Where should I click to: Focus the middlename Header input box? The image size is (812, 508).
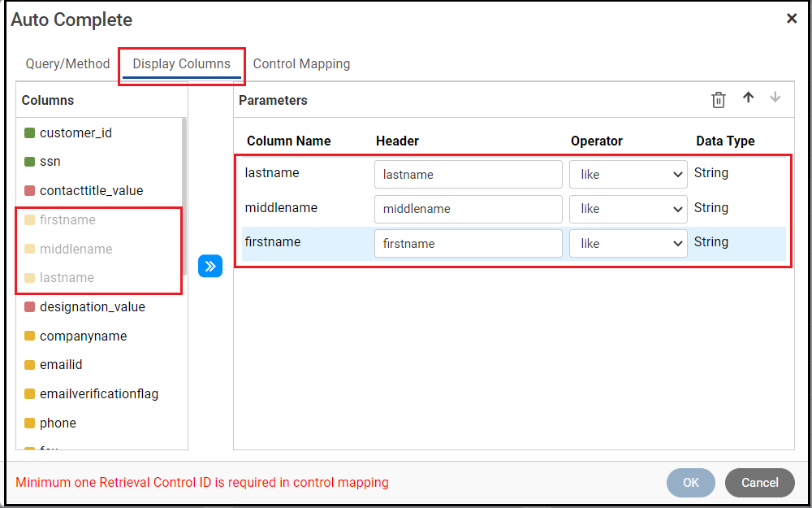(x=468, y=209)
